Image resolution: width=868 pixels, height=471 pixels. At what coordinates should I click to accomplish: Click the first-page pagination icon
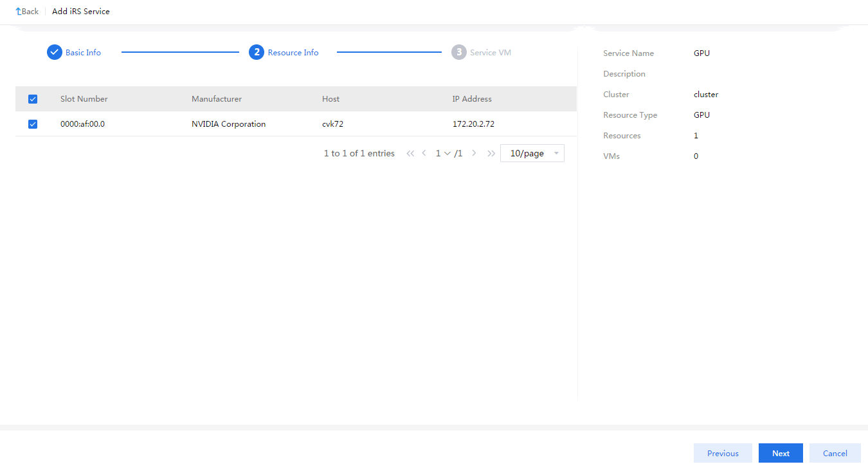410,153
